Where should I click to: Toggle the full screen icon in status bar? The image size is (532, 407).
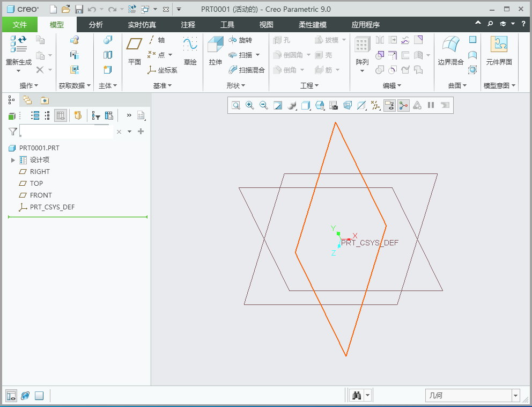pyautogui.click(x=39, y=396)
